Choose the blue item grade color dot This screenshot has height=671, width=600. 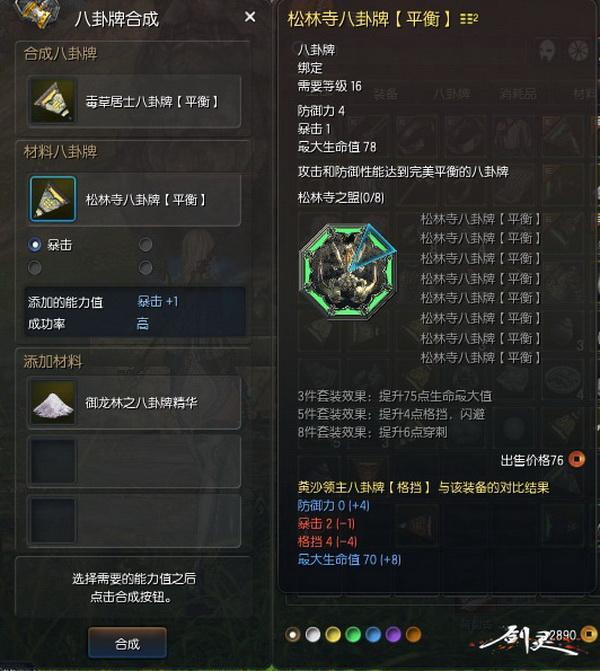coord(373,635)
